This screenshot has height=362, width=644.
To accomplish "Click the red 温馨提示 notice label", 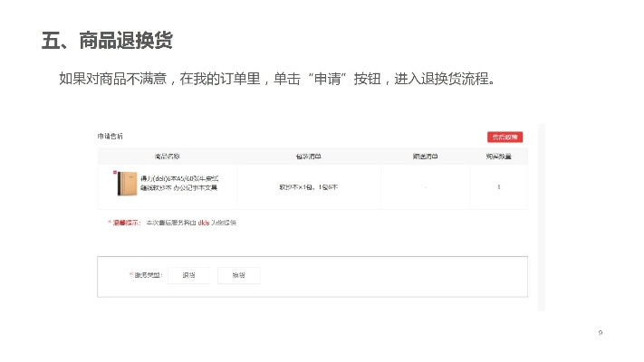I will tap(122, 223).
